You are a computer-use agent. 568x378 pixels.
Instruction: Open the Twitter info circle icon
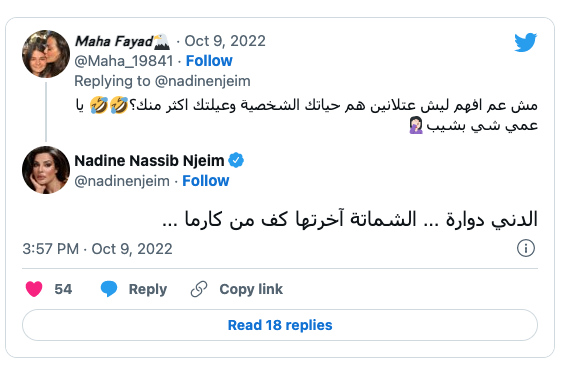pos(526,248)
